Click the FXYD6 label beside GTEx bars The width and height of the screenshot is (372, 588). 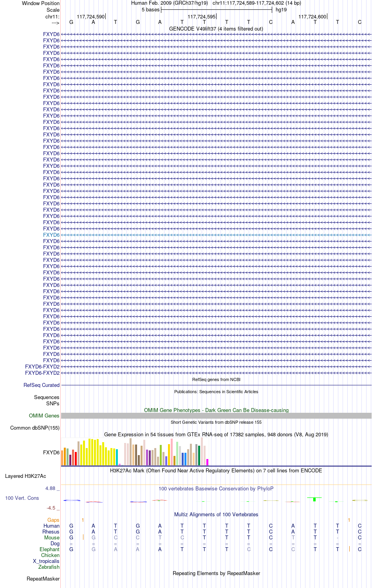click(x=51, y=452)
